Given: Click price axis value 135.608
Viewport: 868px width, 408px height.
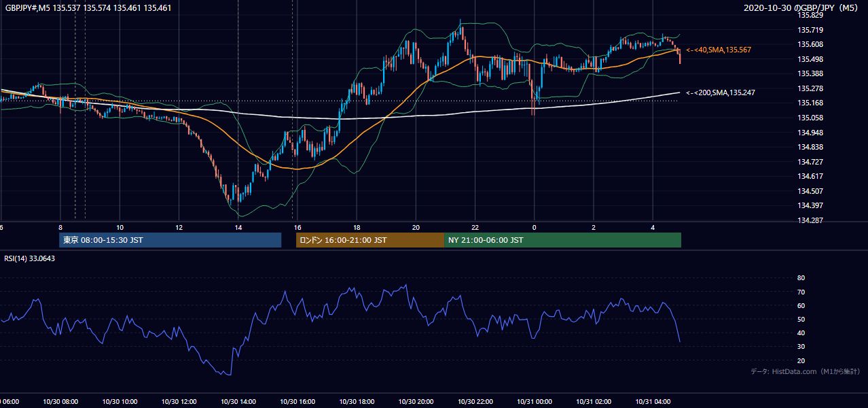Looking at the screenshot, I should click(x=810, y=44).
